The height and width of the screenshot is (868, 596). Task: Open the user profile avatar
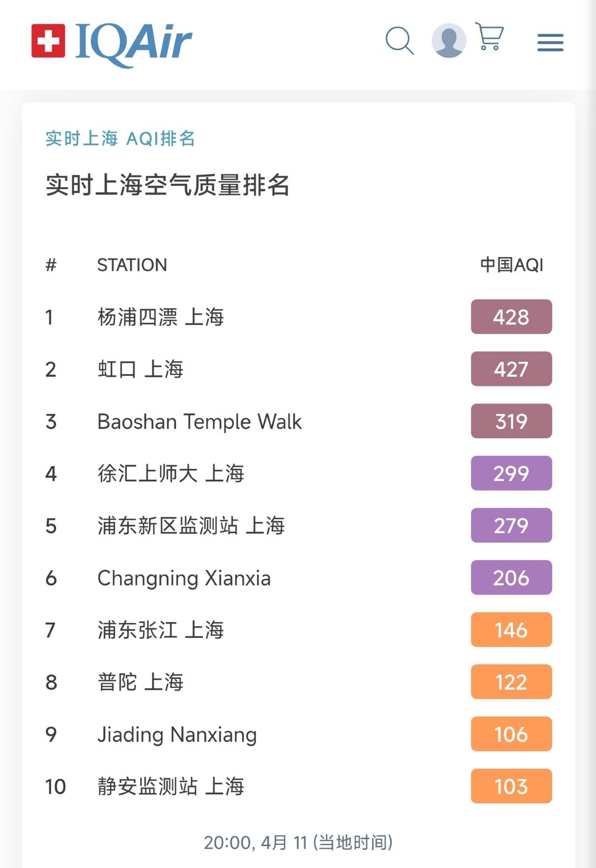coord(449,41)
